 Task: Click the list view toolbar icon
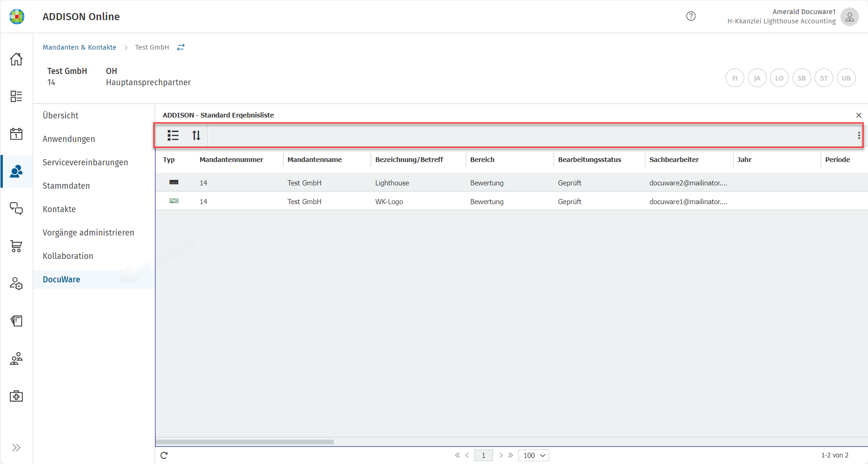click(173, 135)
